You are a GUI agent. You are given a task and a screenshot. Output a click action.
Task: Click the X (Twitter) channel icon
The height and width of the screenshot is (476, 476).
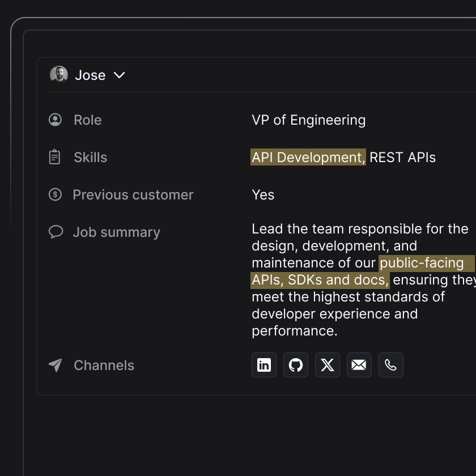(x=328, y=365)
